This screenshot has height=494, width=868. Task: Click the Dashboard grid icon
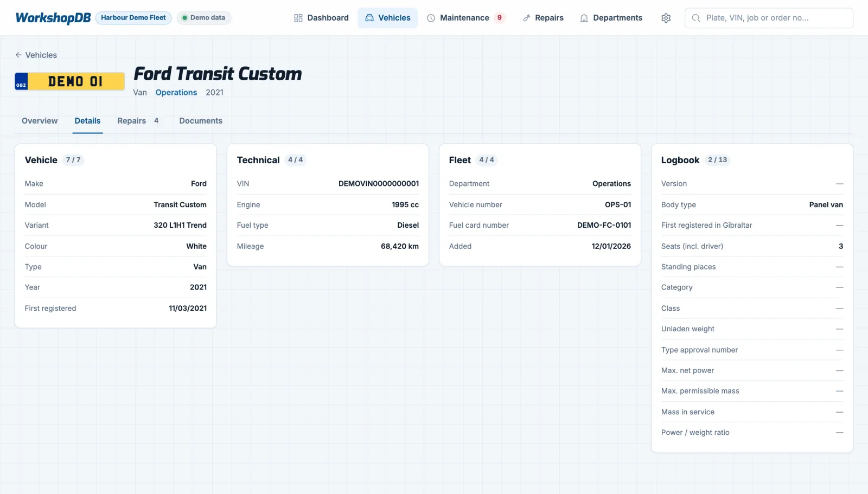click(298, 18)
